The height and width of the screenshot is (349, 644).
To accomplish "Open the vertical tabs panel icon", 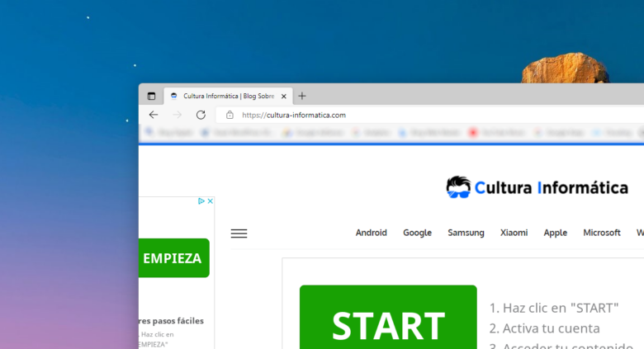I will tap(151, 96).
